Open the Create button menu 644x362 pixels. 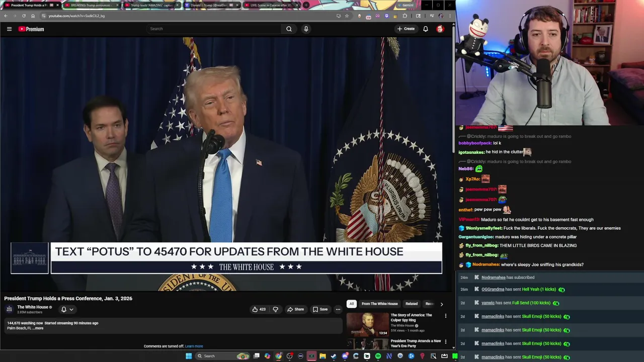tap(406, 29)
